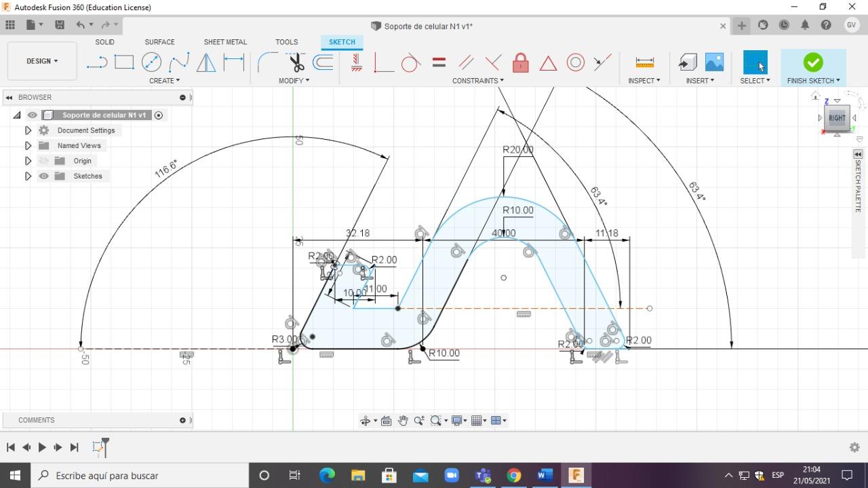Toggle visibility of Soporte de celular N1 v1
Screen dimensions: 868x488
tap(33, 115)
